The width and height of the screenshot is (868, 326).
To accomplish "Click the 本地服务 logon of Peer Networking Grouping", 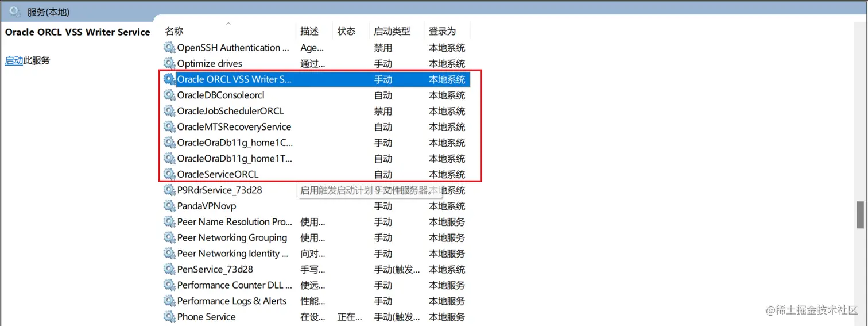I will coord(447,237).
